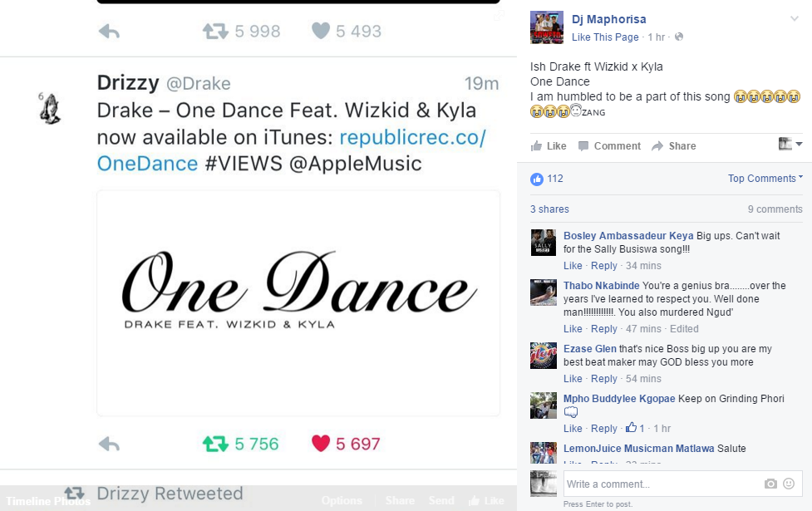The width and height of the screenshot is (812, 511).
Task: Open Ezase Glen profile link
Action: (x=590, y=349)
